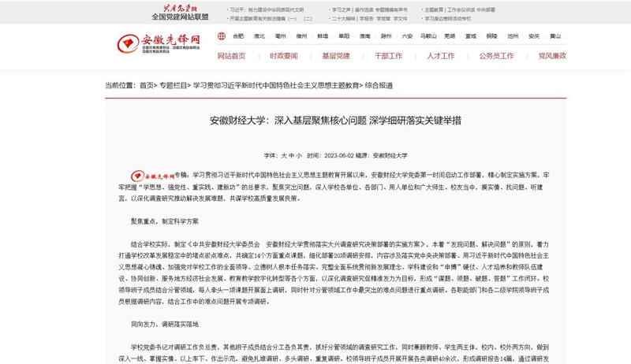
Task: Click the globe icon beside city list
Action: point(222,36)
